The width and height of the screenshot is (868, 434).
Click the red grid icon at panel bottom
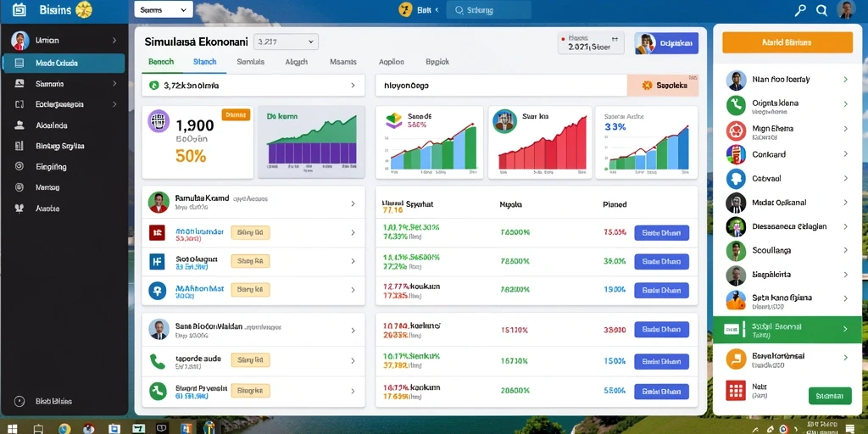(736, 390)
